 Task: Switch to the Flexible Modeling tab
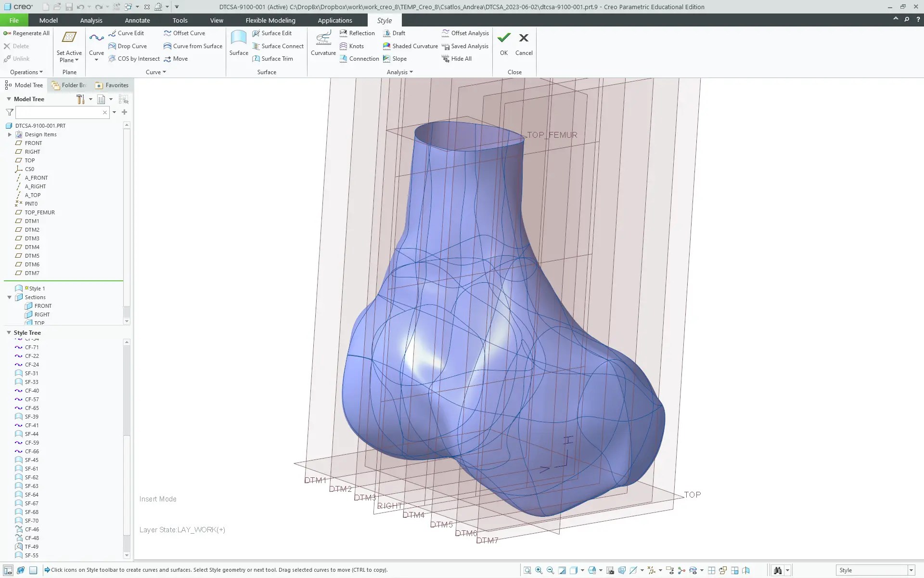(270, 20)
